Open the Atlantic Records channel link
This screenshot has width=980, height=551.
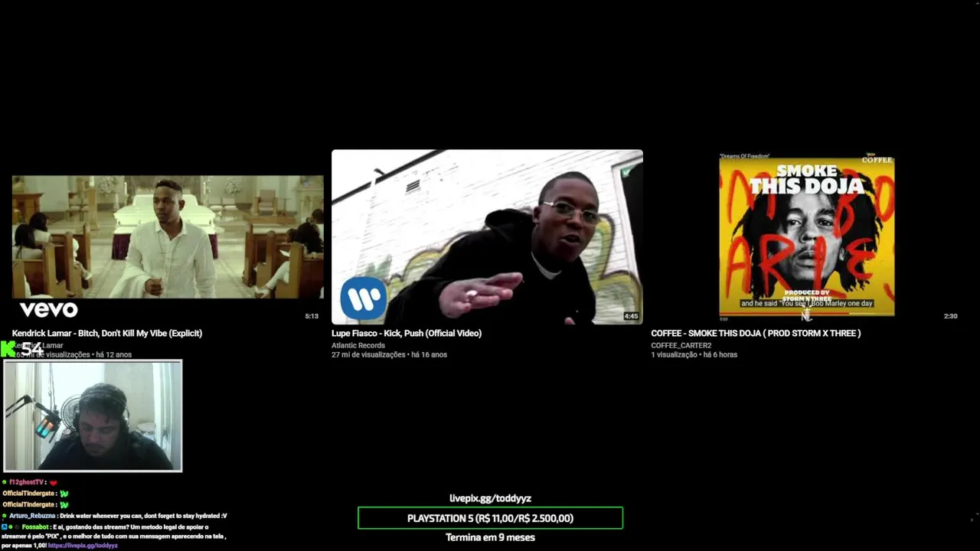pos(358,346)
